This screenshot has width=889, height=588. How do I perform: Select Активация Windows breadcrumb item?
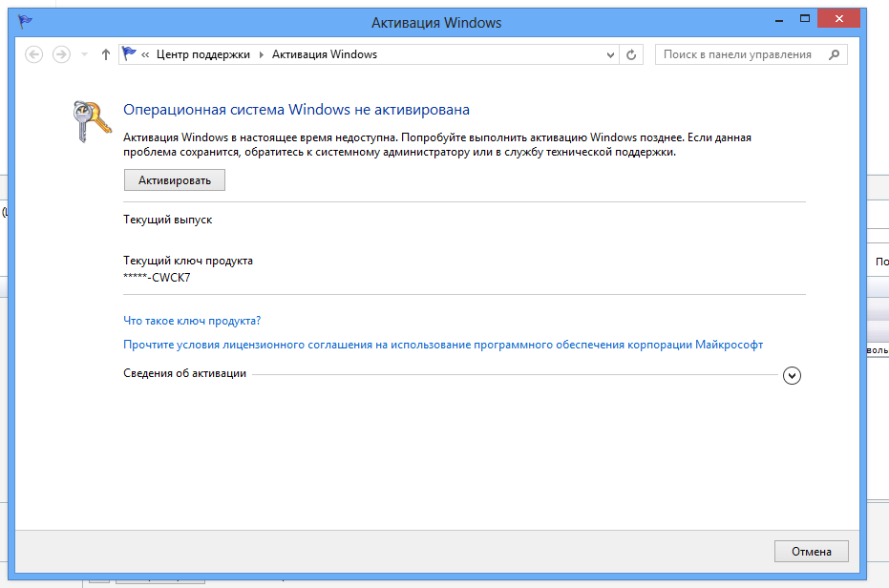click(325, 55)
